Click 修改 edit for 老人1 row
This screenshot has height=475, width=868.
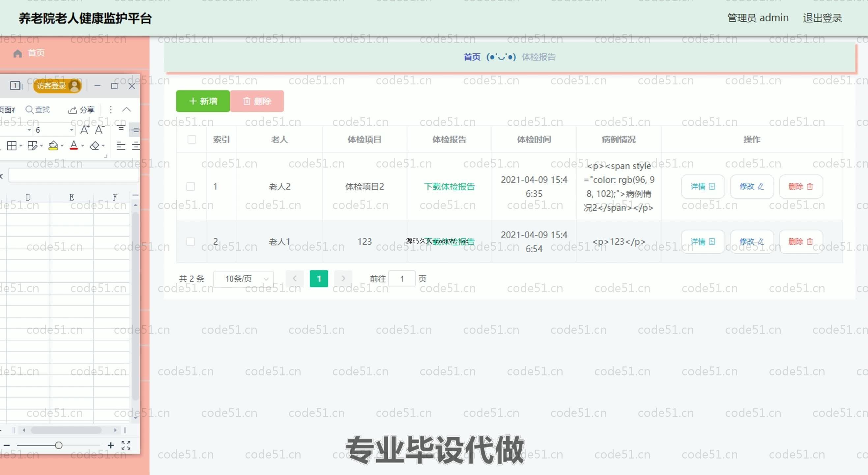coord(752,241)
